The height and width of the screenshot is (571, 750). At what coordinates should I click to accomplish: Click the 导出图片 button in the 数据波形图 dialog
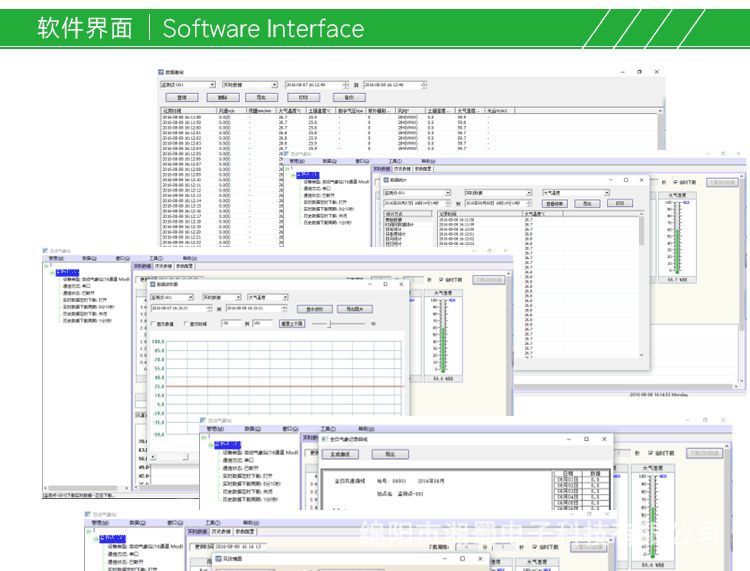[x=354, y=309]
